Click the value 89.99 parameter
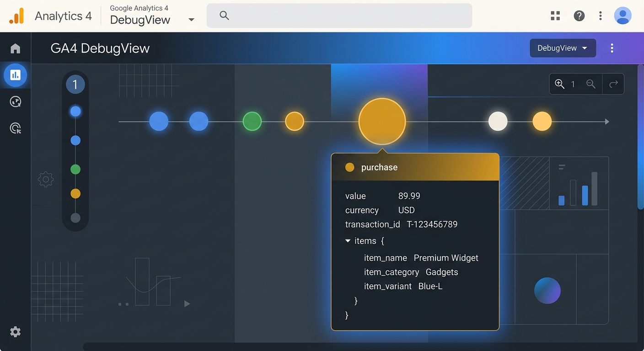Image resolution: width=644 pixels, height=351 pixels. coord(409,196)
